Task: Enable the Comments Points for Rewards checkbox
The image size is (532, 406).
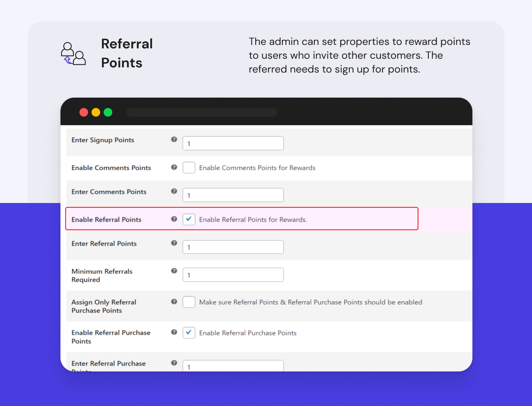Action: point(189,168)
